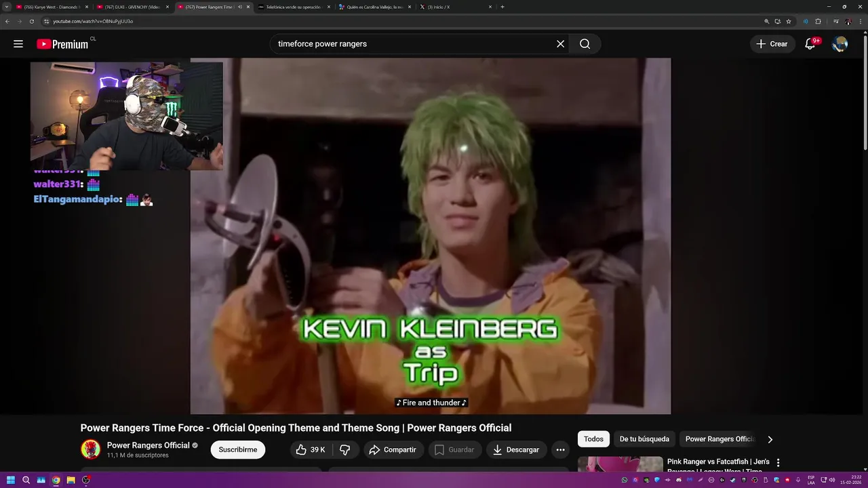Go back in Chrome history
868x488 pixels.
7,21
